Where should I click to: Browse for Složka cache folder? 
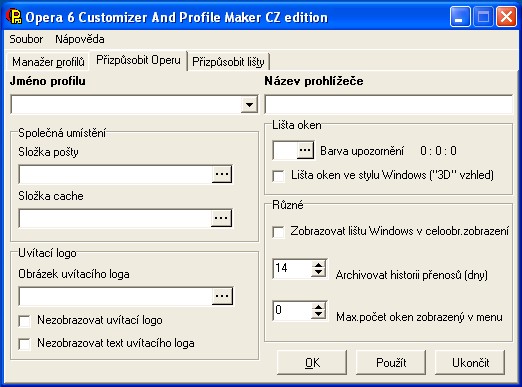[x=221, y=218]
